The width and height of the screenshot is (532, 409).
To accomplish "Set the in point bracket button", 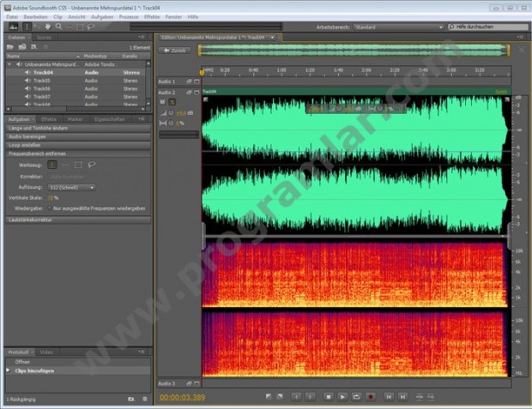I will tap(297, 396).
